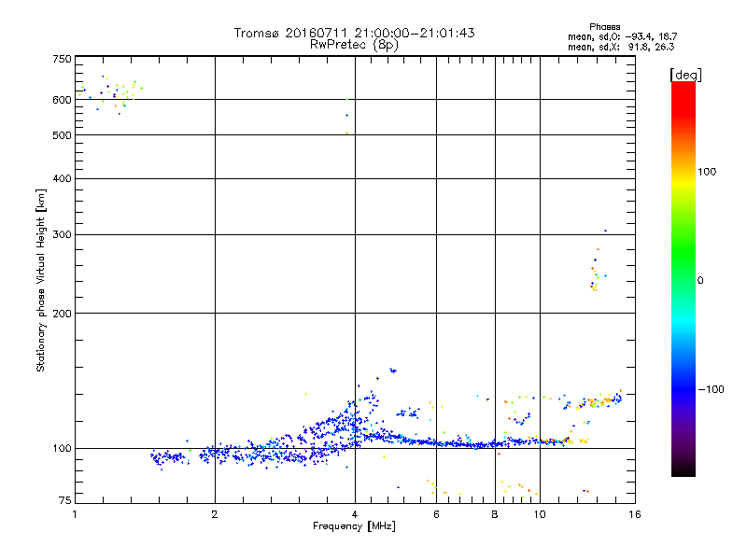Click the "RwPretec (8p)" subtitle
The width and height of the screenshot is (747, 560).
[x=354, y=45]
